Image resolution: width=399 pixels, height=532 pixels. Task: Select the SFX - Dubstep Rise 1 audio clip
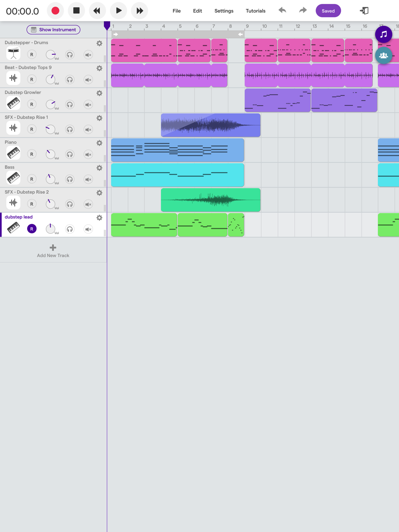point(211,125)
